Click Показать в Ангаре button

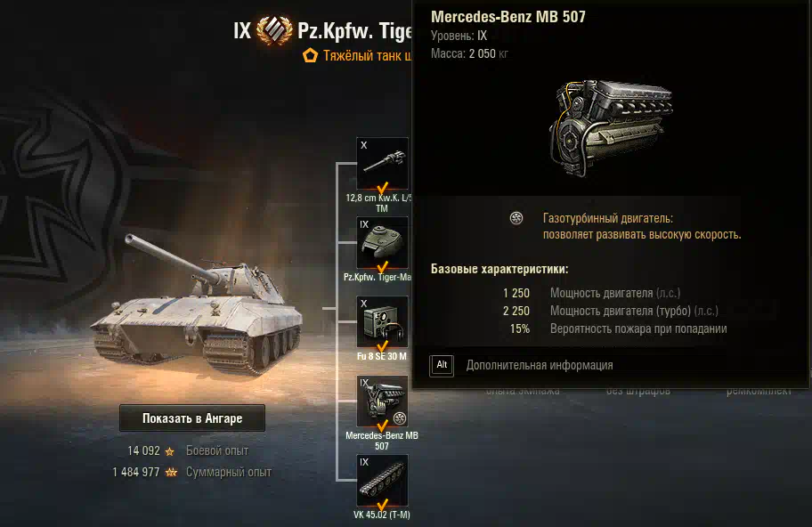click(x=192, y=418)
